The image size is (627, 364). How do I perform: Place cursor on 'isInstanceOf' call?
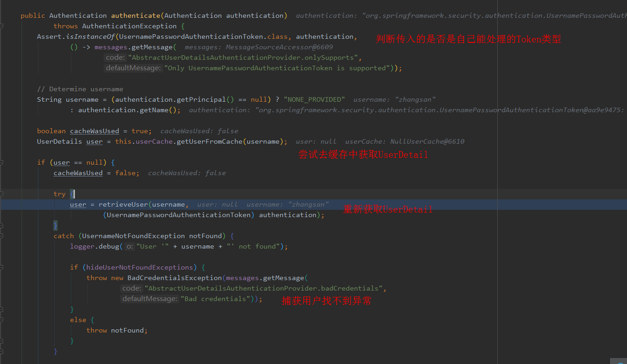point(90,36)
